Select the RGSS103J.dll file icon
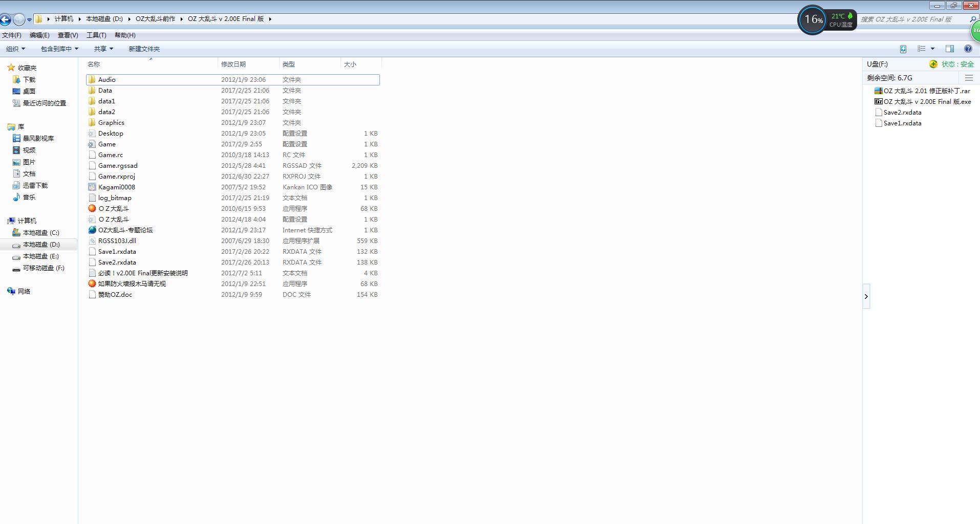This screenshot has height=524, width=980. (x=92, y=241)
